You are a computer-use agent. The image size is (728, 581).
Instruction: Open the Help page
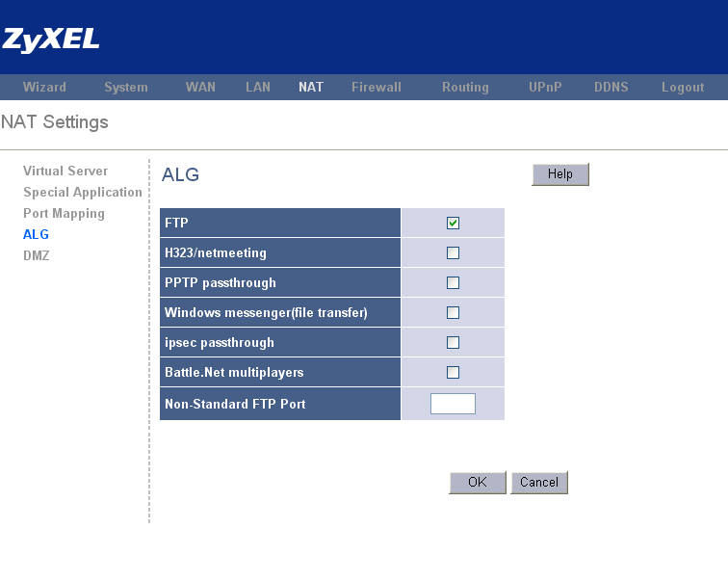click(559, 174)
